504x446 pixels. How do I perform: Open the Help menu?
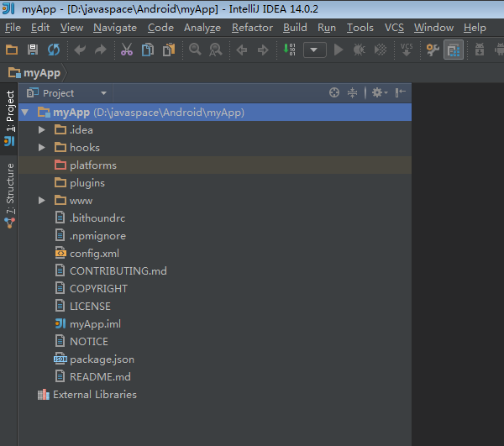point(475,28)
